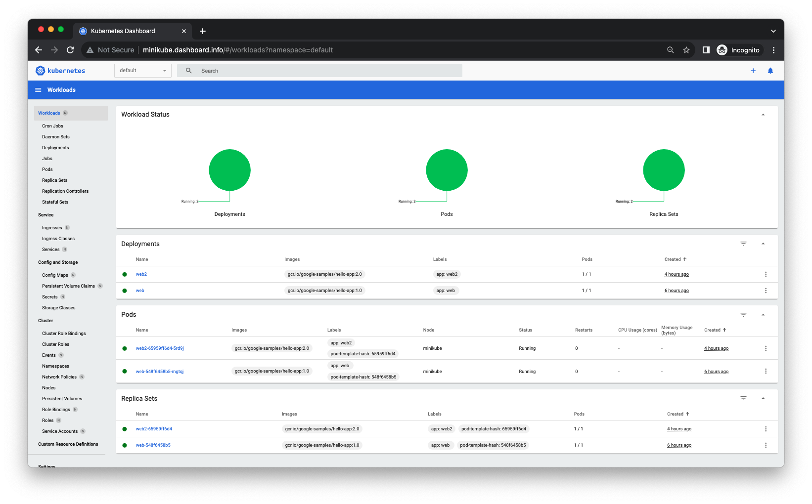This screenshot has height=504, width=812.
Task: Open replica set web2-65959ff6d4 link
Action: (154, 429)
